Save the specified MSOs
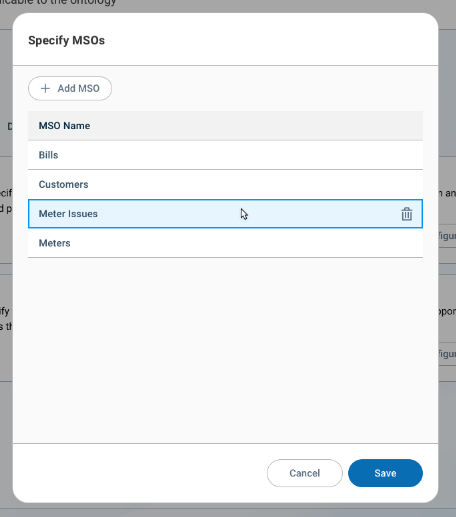Viewport: 456px width, 517px height. point(385,473)
